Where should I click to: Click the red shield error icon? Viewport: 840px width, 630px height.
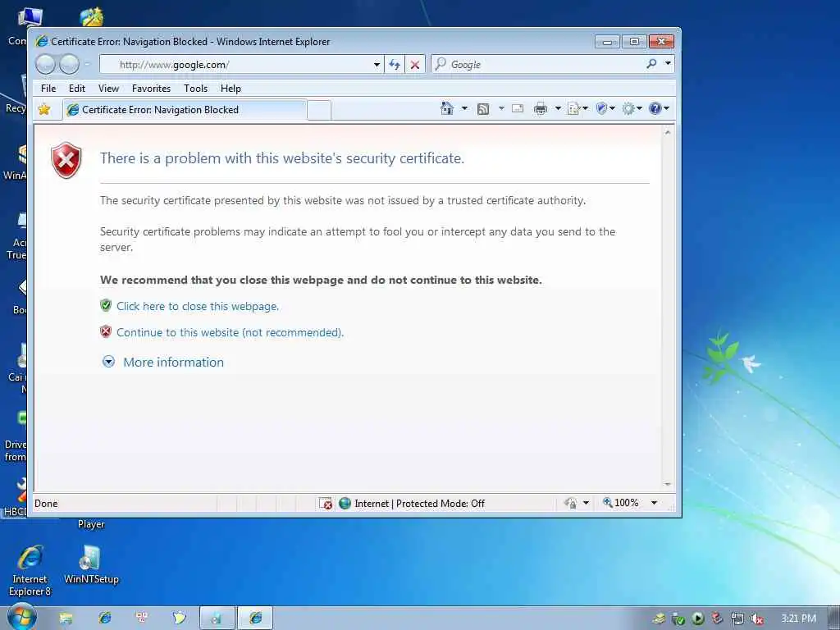point(66,160)
